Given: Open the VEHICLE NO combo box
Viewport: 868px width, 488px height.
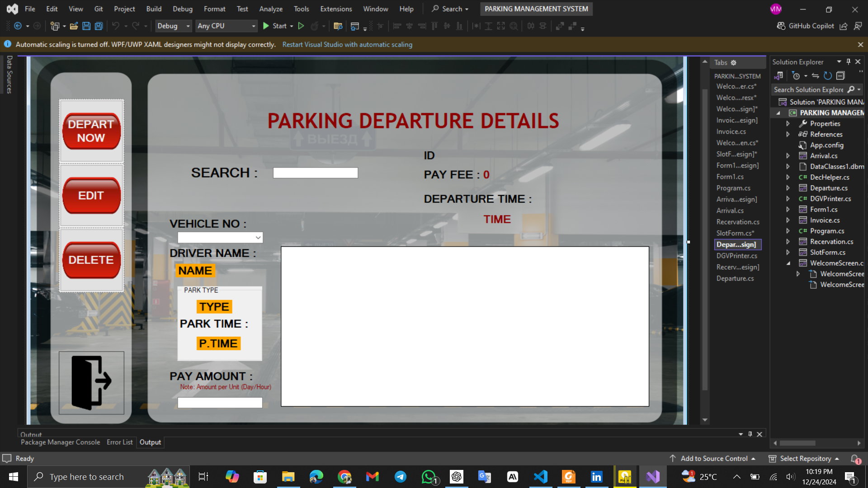Looking at the screenshot, I should 258,238.
